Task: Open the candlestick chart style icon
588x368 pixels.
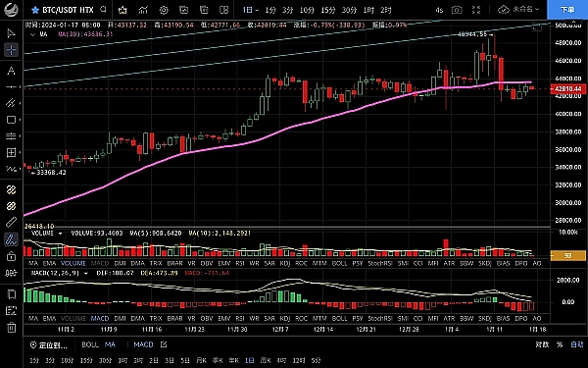Action: tap(122, 10)
